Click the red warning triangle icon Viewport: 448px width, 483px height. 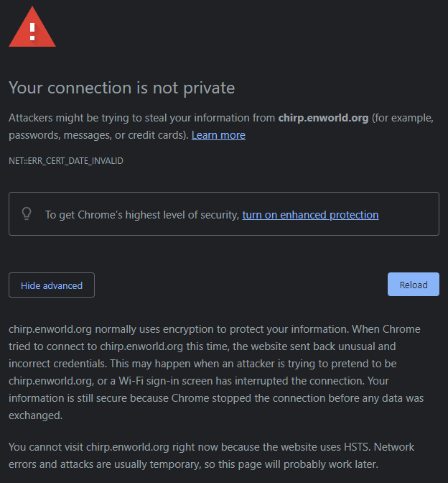coord(32,29)
